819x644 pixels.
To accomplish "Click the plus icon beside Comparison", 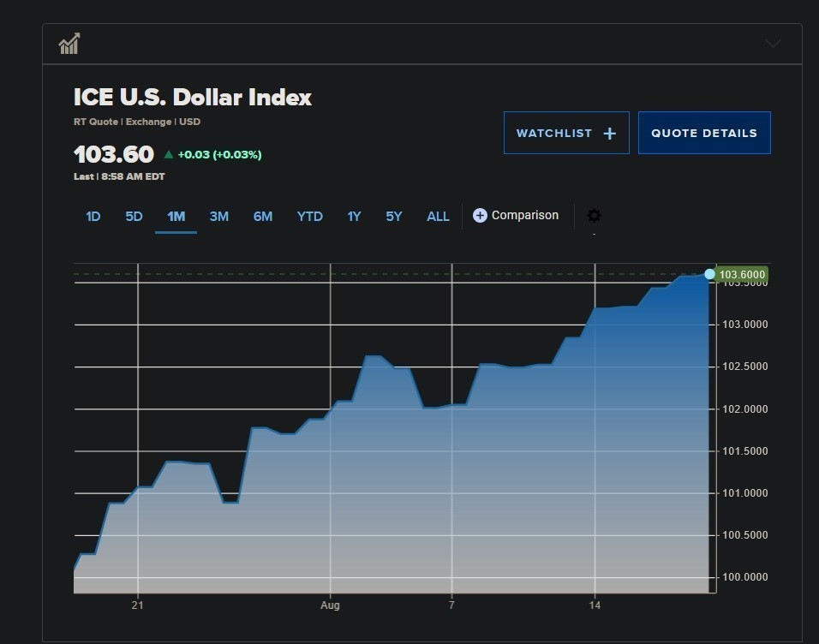I will (480, 216).
